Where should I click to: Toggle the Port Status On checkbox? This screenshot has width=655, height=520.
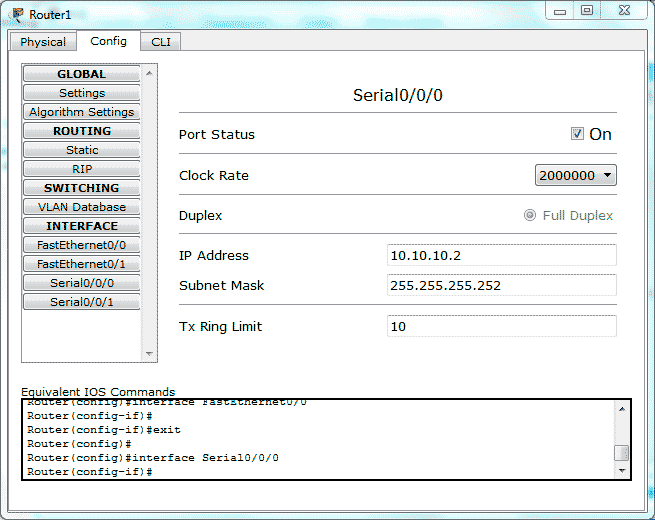point(577,134)
